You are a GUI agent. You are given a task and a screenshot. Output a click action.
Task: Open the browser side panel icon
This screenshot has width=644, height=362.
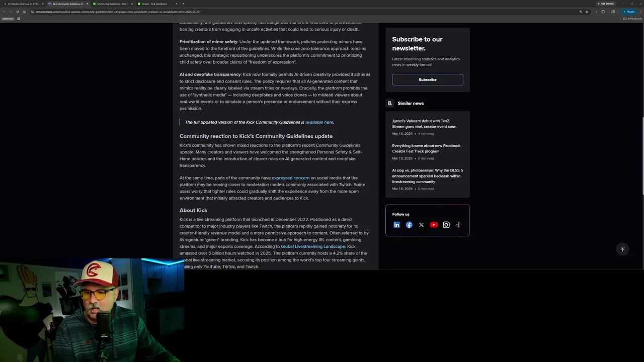[x=613, y=12]
